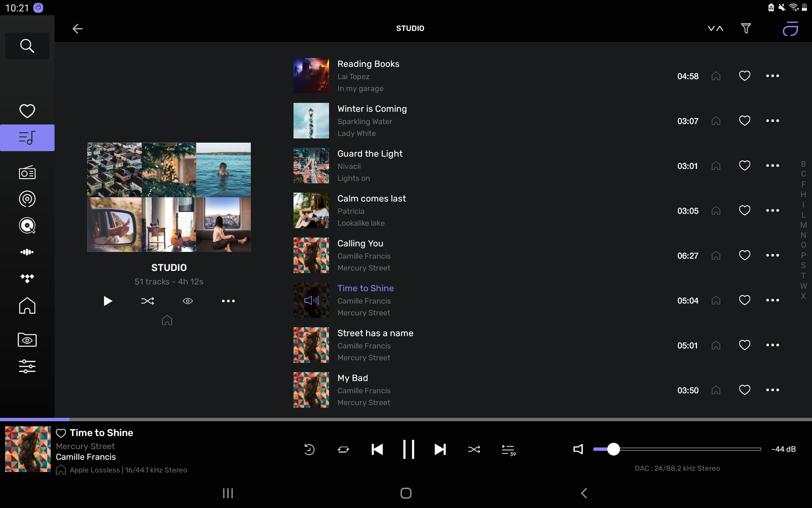This screenshot has height=508, width=812.
Task: Play the STUDIO playlist
Action: [107, 301]
